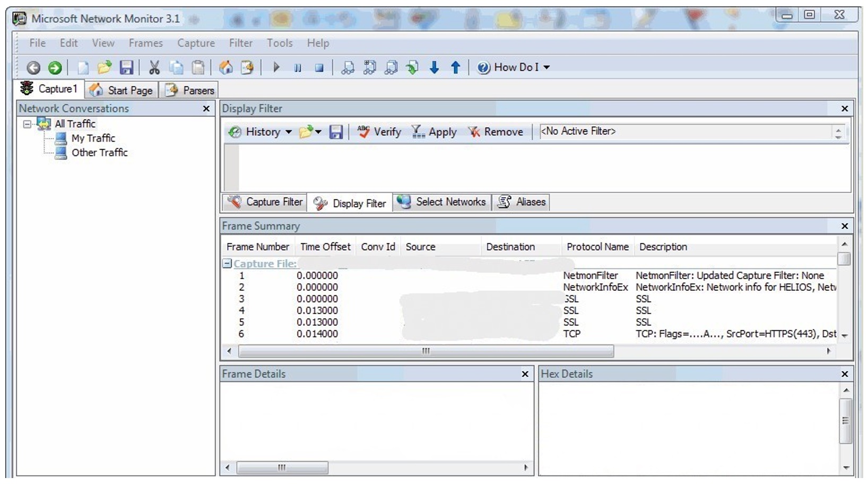Click the Start capture play icon
Screen dimensions: 868x486
pyautogui.click(x=276, y=67)
